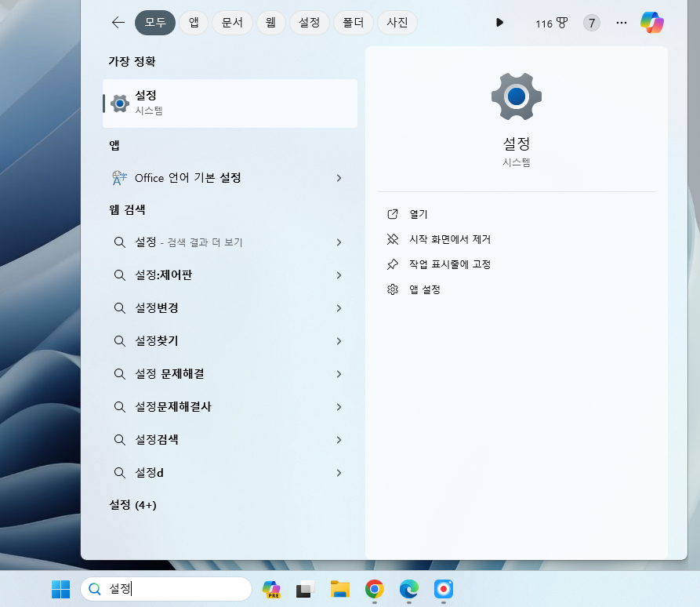The width and height of the screenshot is (700, 607).
Task: Open the three-dot more options menu
Action: click(x=622, y=23)
